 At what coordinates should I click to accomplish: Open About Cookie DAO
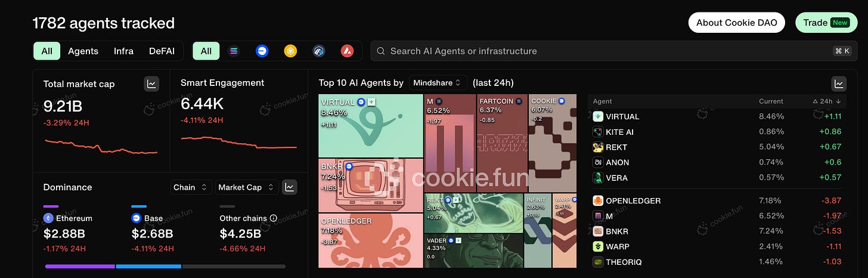[x=737, y=23]
